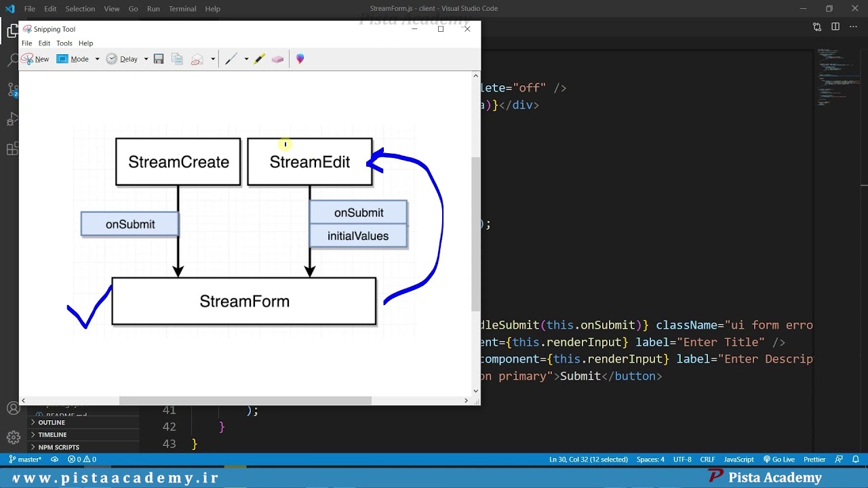Click Snipping Tool scroll down arrow
Viewport: 868px width, 488px height.
tap(475, 391)
